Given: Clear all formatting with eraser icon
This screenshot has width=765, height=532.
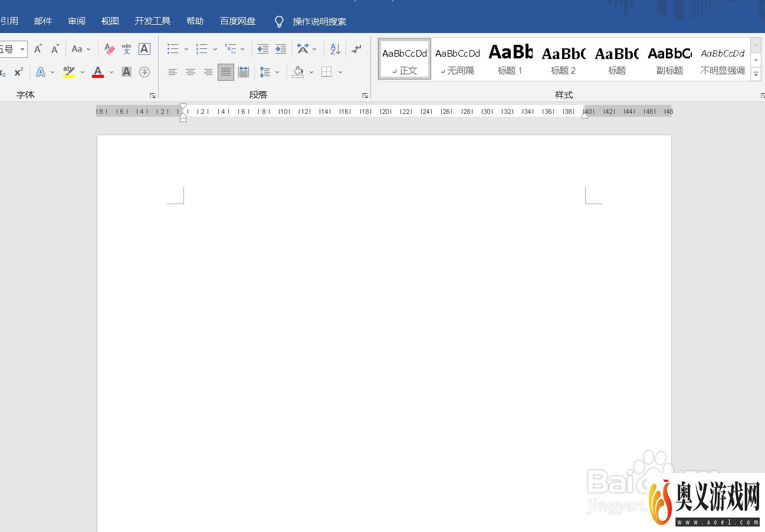Looking at the screenshot, I should (x=109, y=49).
